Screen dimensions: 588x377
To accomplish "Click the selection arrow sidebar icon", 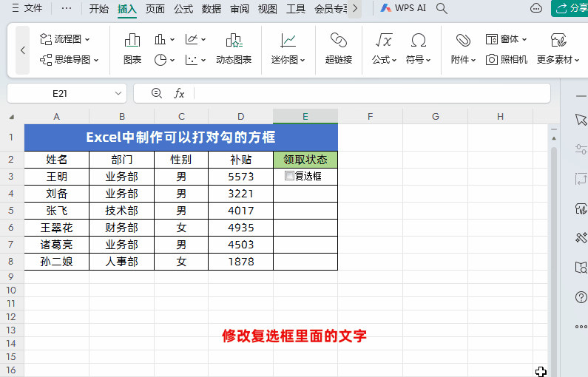I will [x=581, y=120].
